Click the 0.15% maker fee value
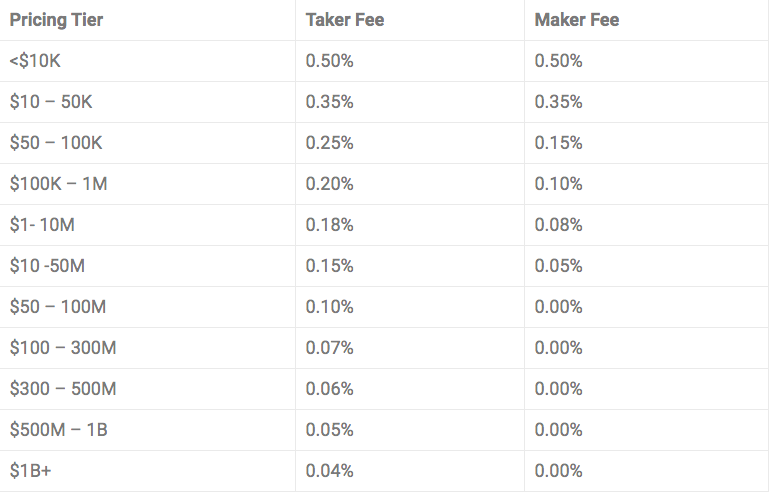 pyautogui.click(x=559, y=143)
